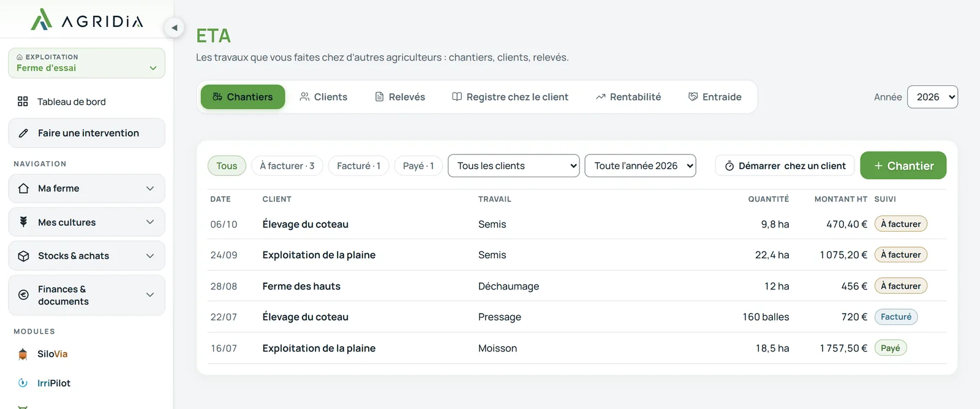Open the Toute l'année 2026 dropdown
Image resolution: width=980 pixels, height=409 pixels.
[640, 166]
